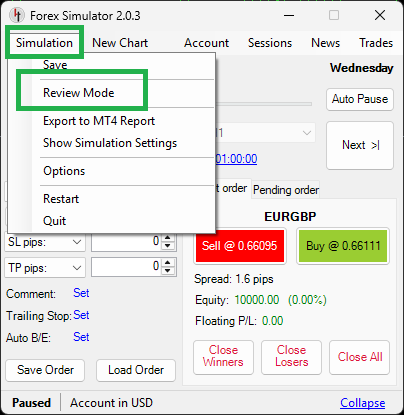This screenshot has height=415, width=404.
Task: Expand the SL pips dropdown
Action: (x=77, y=242)
